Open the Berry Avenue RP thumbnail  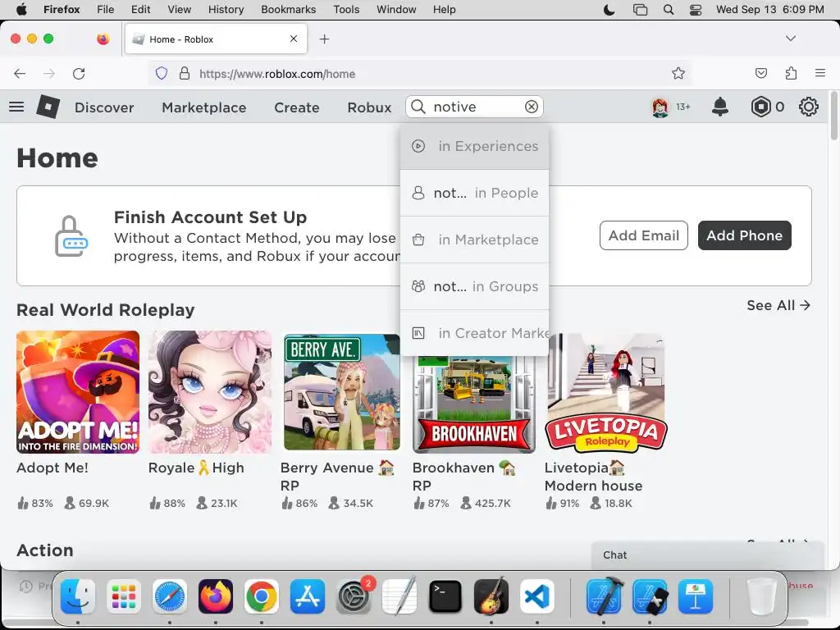point(342,392)
